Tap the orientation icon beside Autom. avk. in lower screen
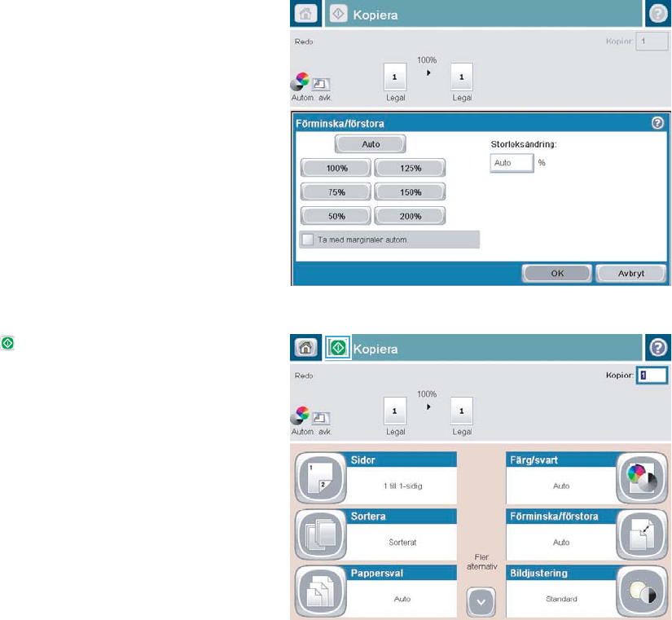The image size is (672, 620). 321,418
